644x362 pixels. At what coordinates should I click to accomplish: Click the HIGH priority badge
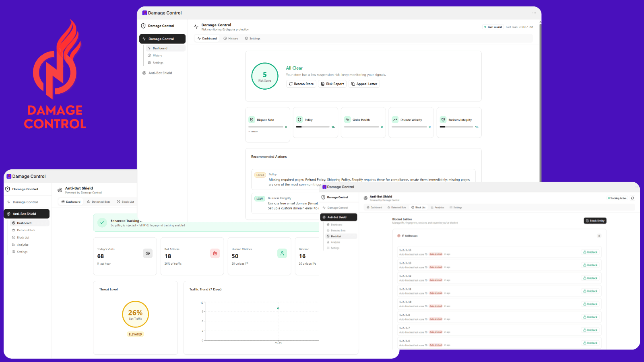coord(260,175)
